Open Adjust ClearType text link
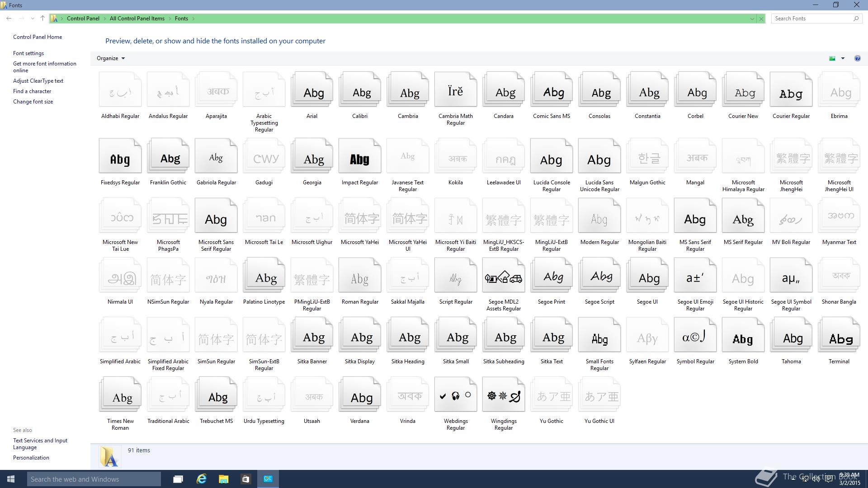 click(38, 81)
